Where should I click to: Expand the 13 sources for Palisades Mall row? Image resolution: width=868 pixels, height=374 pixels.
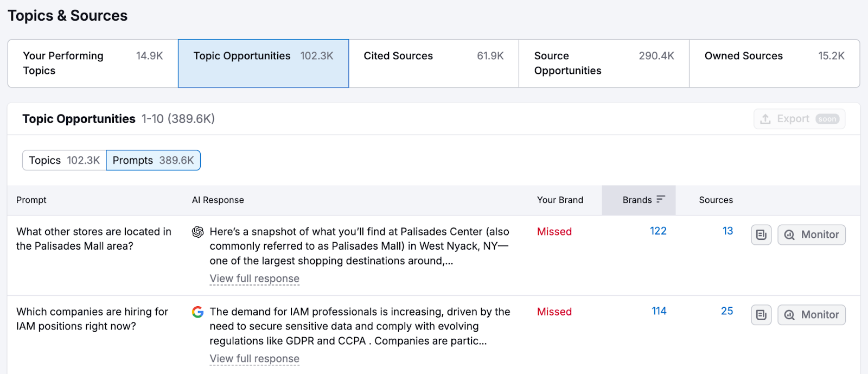726,231
